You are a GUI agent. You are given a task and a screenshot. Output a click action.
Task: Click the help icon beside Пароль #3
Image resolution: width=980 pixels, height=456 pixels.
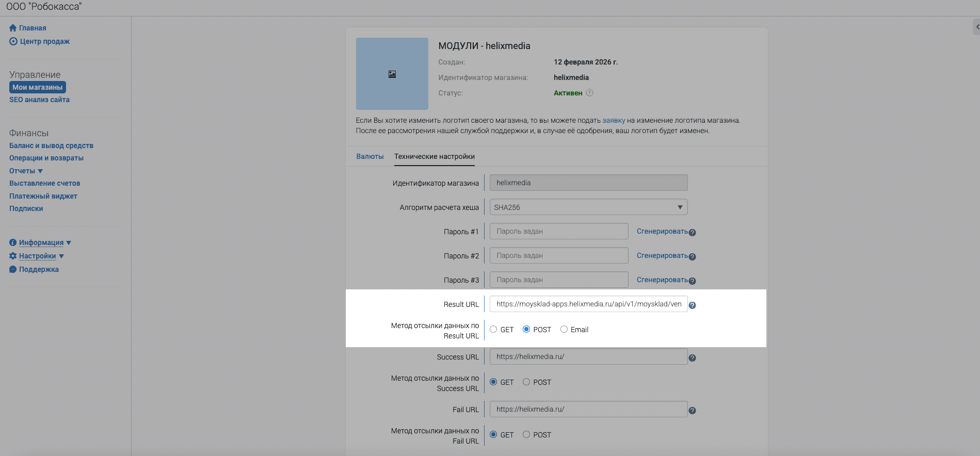[692, 281]
